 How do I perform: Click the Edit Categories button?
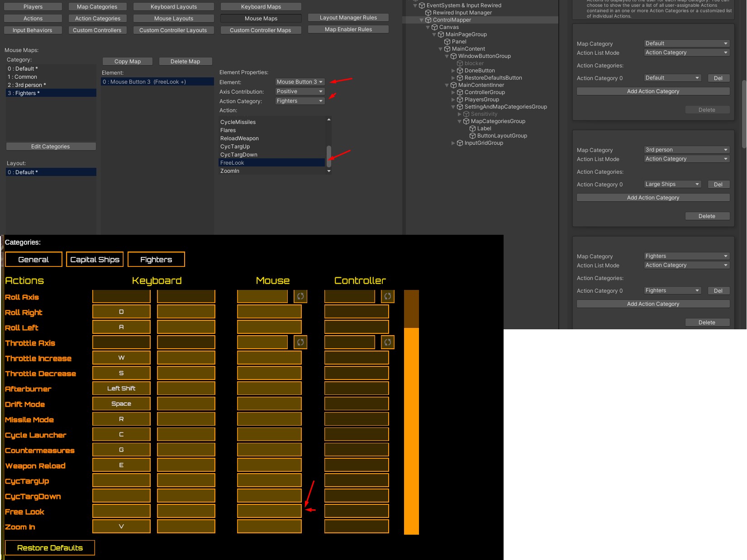coord(51,146)
